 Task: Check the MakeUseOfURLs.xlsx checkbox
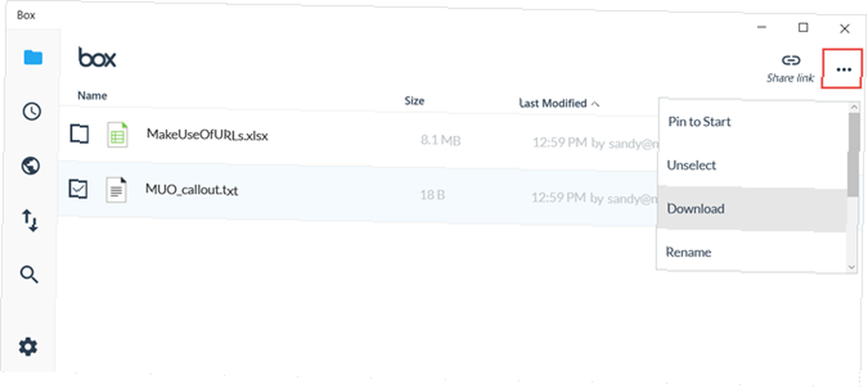(79, 134)
